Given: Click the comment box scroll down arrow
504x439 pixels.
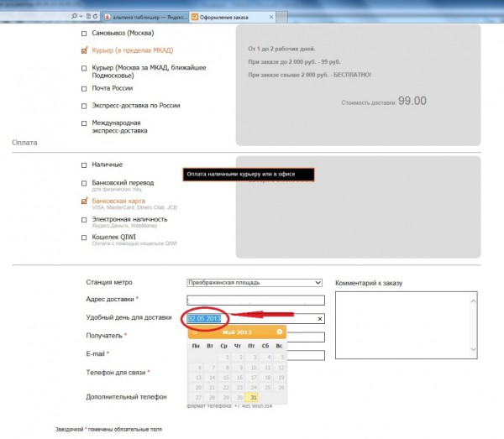Looking at the screenshot, I should pyautogui.click(x=473, y=349).
